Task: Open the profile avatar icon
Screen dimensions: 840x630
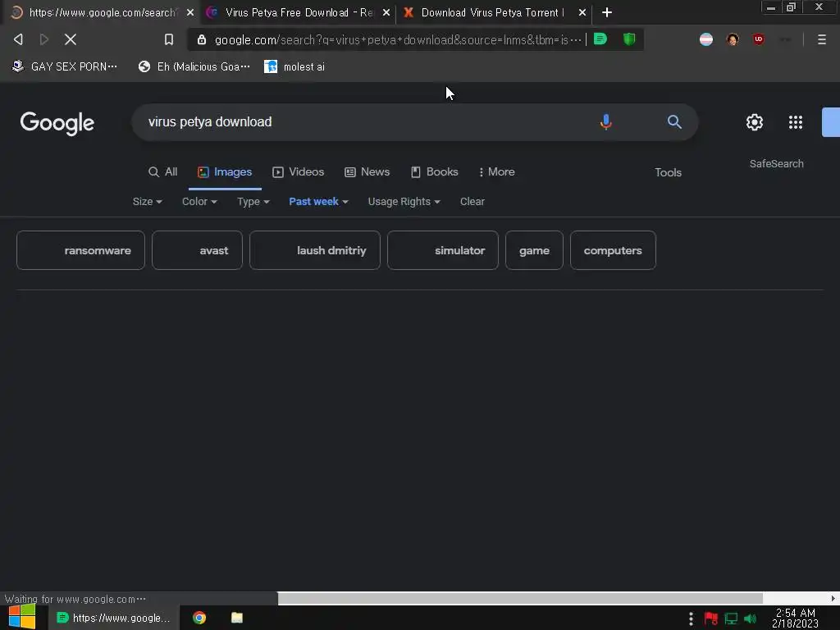Action: 733,39
